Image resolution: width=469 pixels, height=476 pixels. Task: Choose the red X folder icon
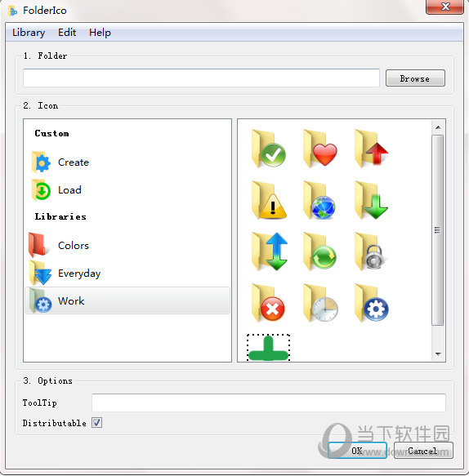pos(269,303)
